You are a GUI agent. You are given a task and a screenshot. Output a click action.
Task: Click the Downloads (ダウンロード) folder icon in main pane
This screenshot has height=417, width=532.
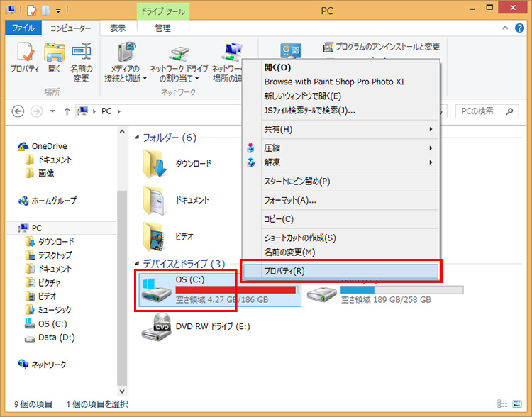[x=155, y=164]
